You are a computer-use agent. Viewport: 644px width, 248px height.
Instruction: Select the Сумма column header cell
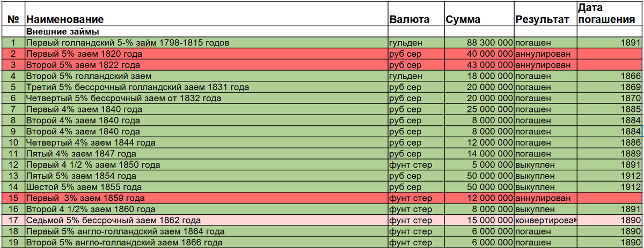479,14
